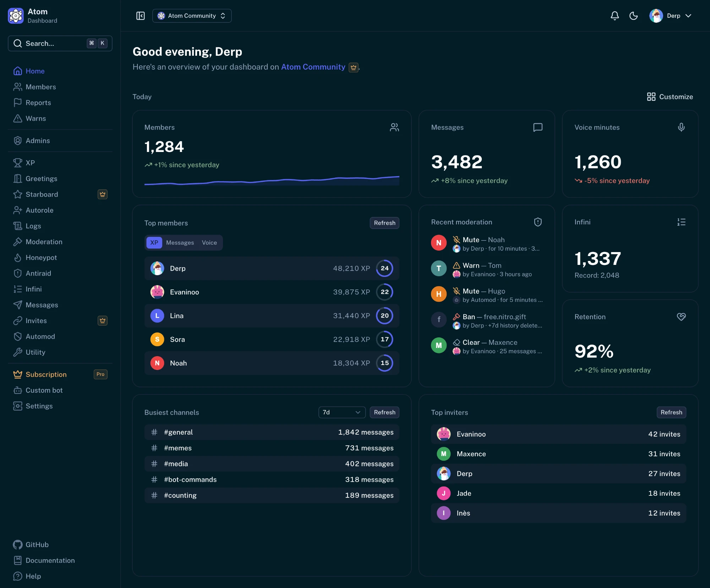Click the Automod sidebar icon
Screen dimensions: 710x588
point(17,337)
